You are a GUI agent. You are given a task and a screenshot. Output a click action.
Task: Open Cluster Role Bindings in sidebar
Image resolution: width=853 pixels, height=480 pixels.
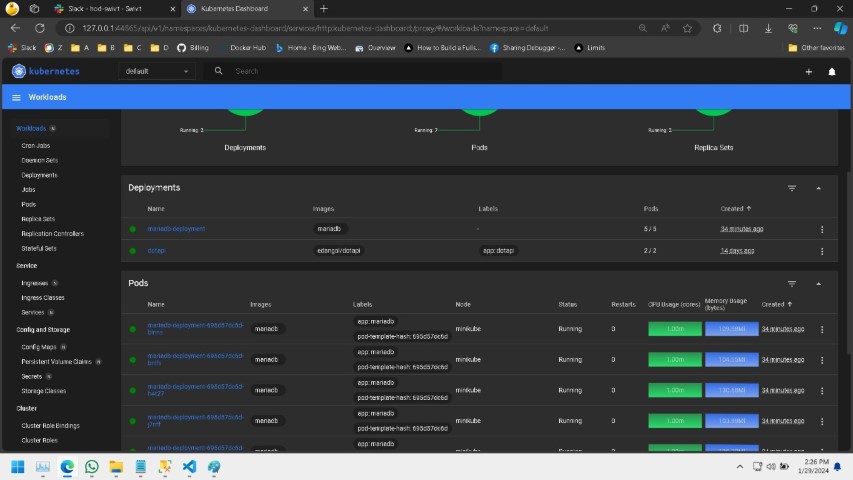(x=50, y=426)
